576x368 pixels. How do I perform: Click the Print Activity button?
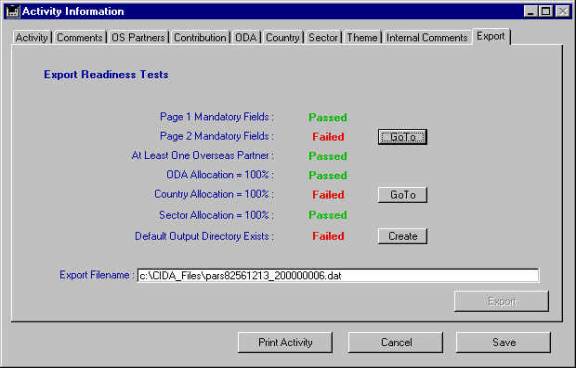285,343
